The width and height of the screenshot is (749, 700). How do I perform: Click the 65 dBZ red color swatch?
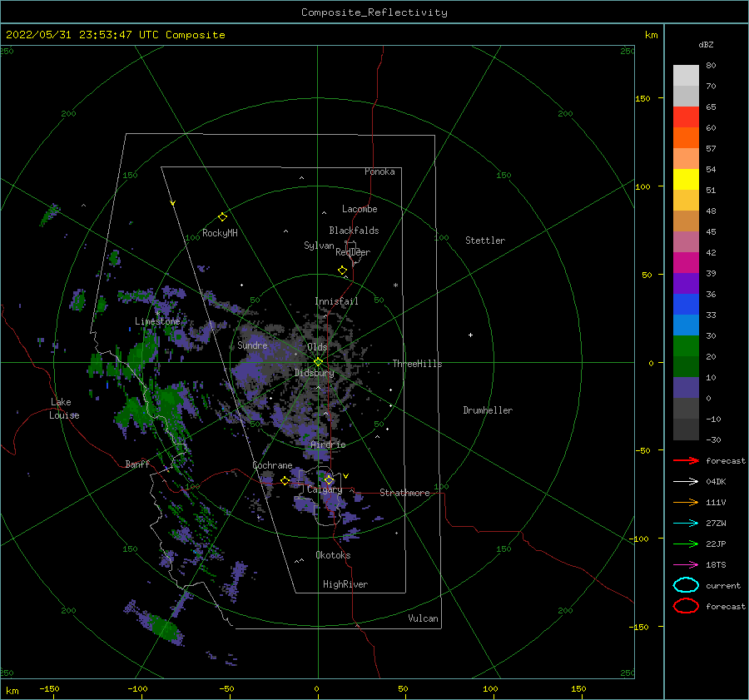[x=686, y=117]
